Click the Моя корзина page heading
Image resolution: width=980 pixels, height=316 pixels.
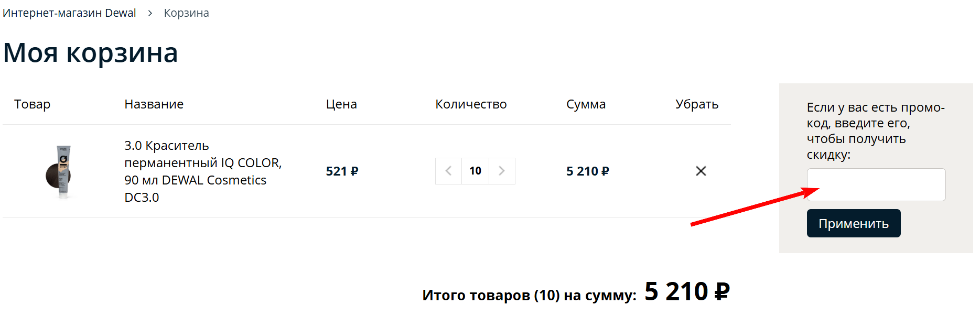[91, 53]
